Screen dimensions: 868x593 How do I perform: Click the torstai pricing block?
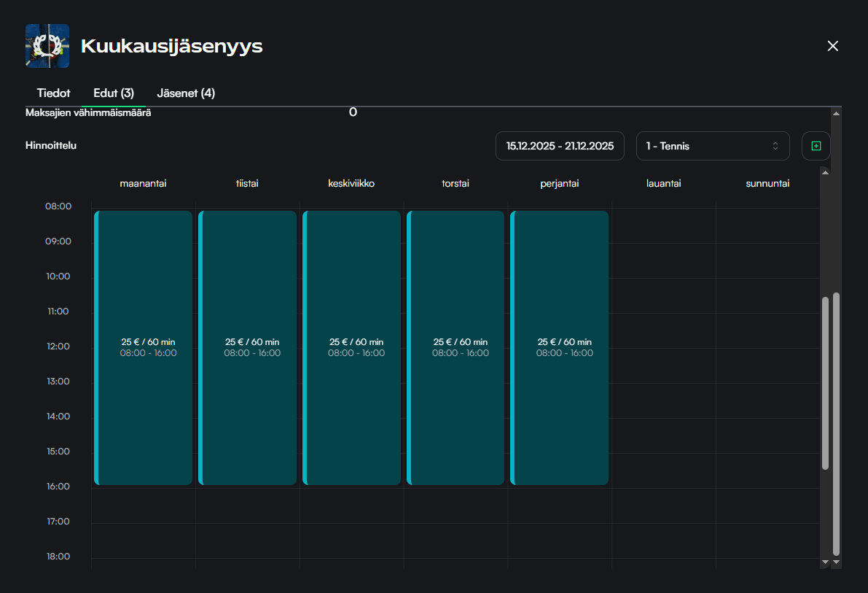click(x=455, y=348)
